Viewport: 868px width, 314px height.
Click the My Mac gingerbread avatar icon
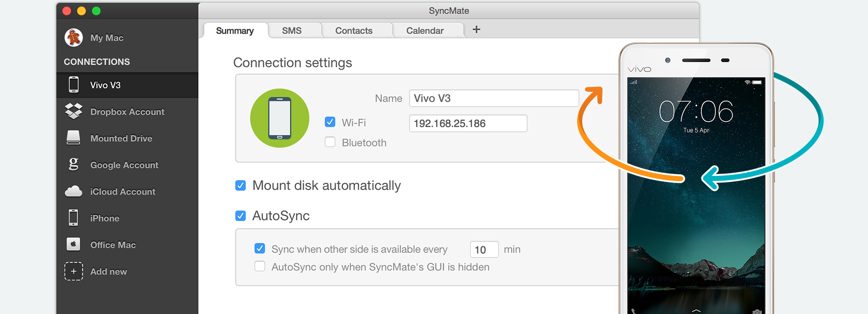coord(73,37)
